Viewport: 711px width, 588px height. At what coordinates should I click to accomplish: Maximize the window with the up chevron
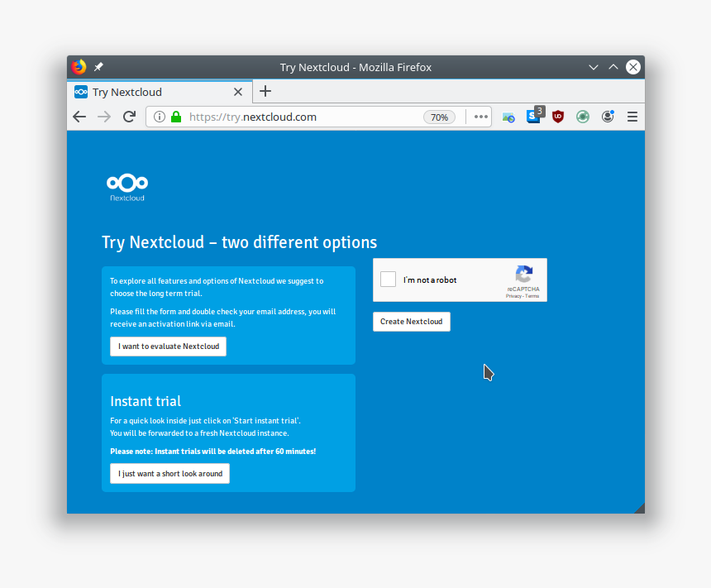pyautogui.click(x=613, y=67)
